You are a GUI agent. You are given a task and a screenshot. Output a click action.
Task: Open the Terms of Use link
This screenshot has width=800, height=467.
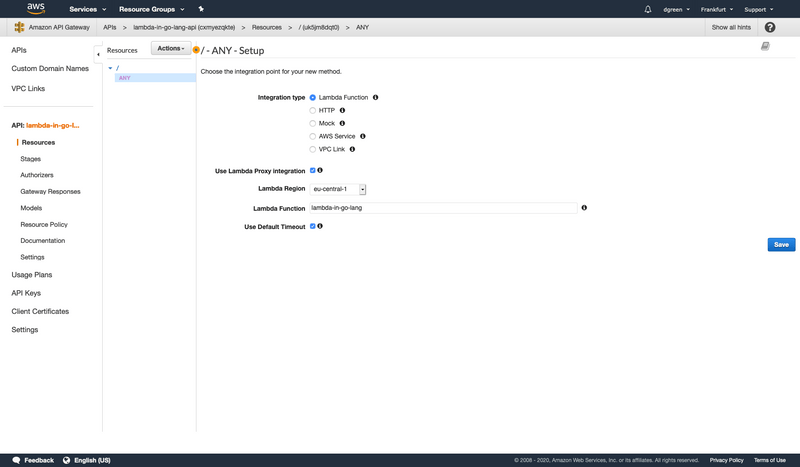769,460
